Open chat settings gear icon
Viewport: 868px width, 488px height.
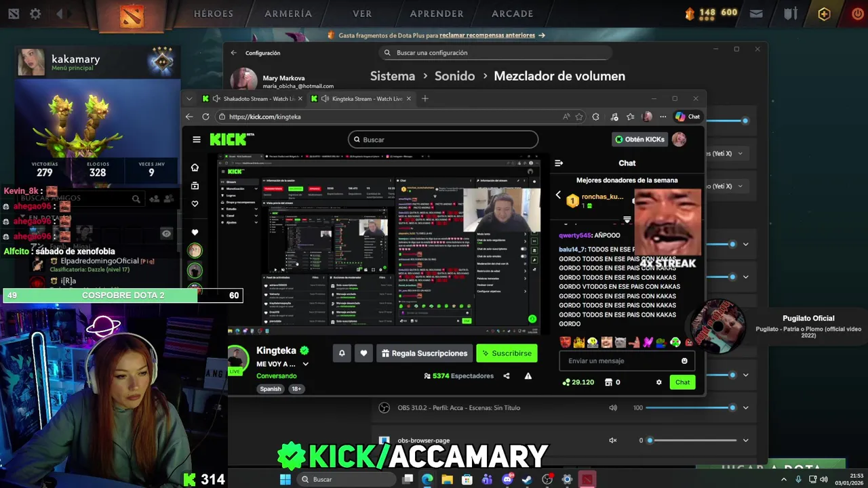(658, 382)
